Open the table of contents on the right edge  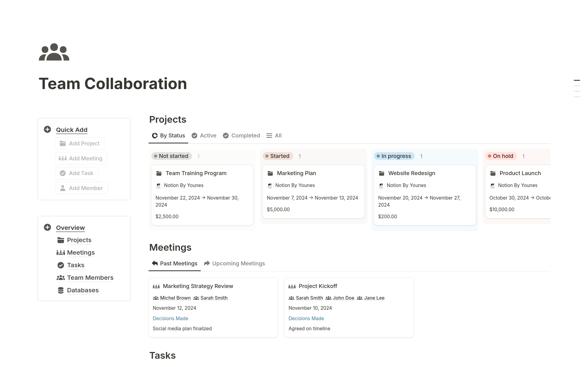577,88
